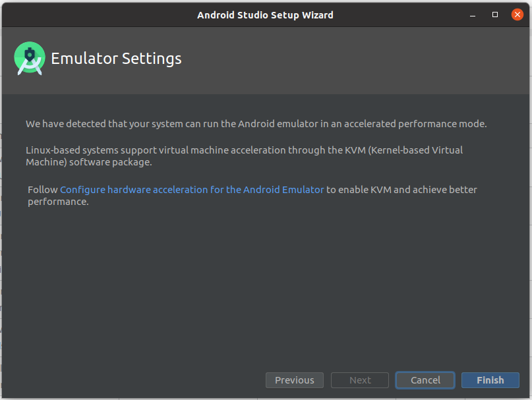Screen dimensions: 532x400
Task: Maximize the Setup Wizard window
Action: [x=495, y=14]
